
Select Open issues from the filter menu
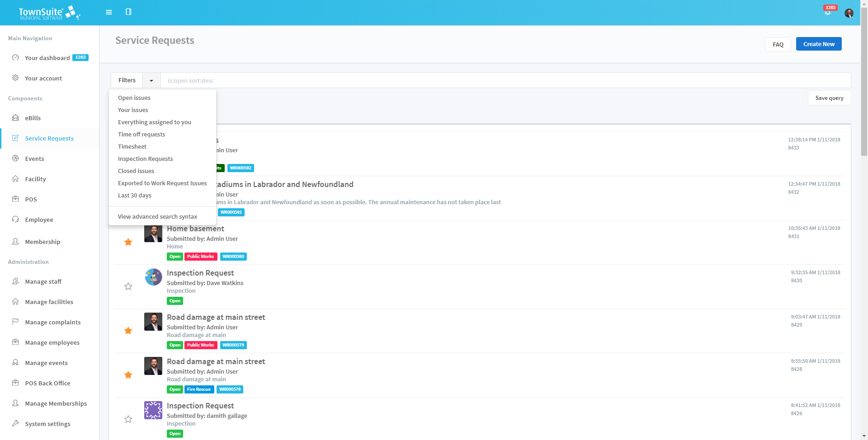[x=134, y=98]
